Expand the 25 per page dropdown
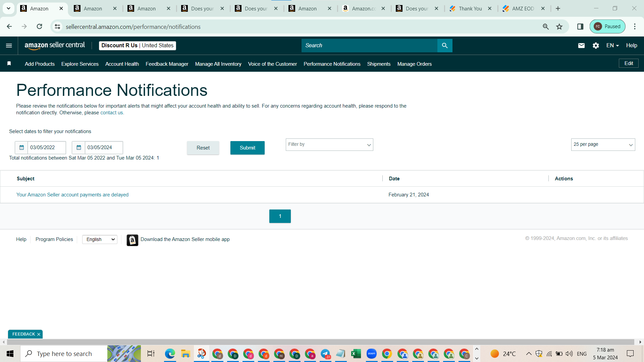This screenshot has width=644, height=362. [603, 145]
